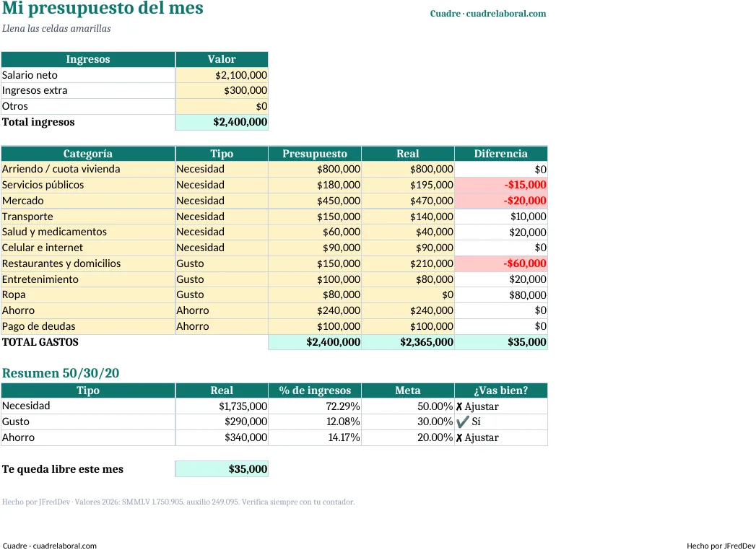This screenshot has height=550, width=756.
Task: Edit the Ingresos extra value $300,000
Action: [x=222, y=91]
